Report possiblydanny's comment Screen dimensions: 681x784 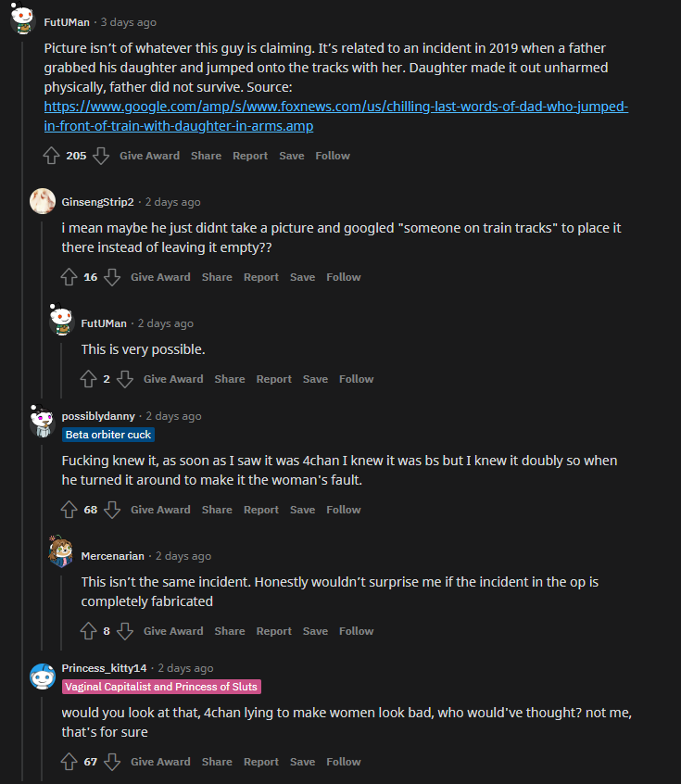click(261, 510)
